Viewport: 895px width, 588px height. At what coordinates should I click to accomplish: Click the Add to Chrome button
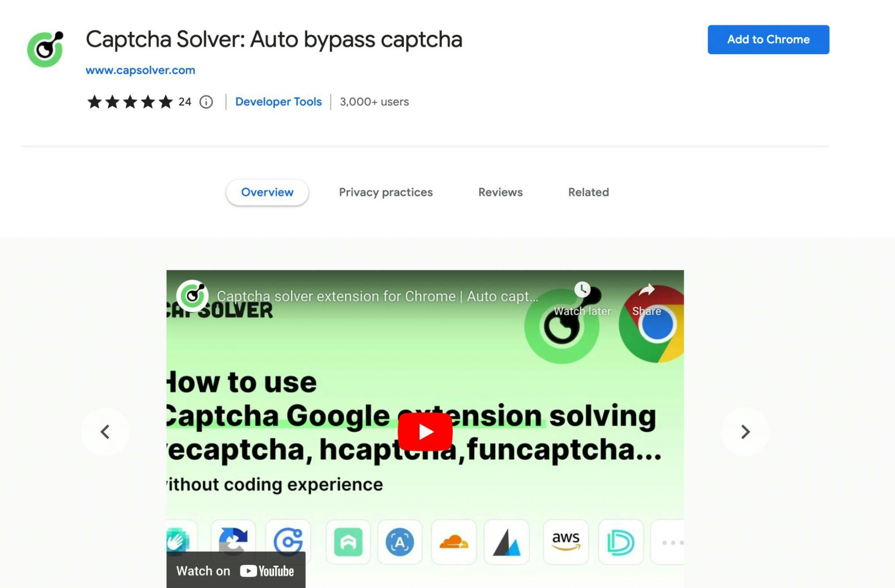768,39
